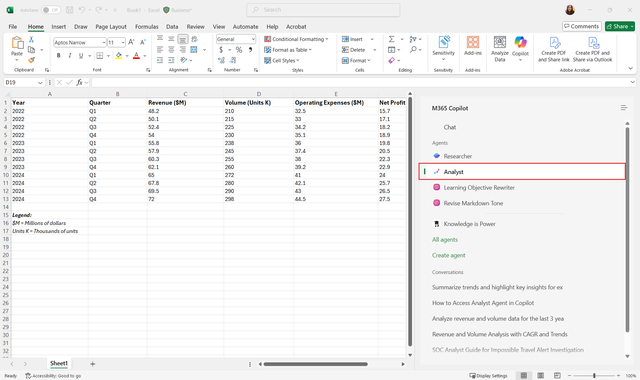Click the Search box in title bar

click(x=323, y=10)
